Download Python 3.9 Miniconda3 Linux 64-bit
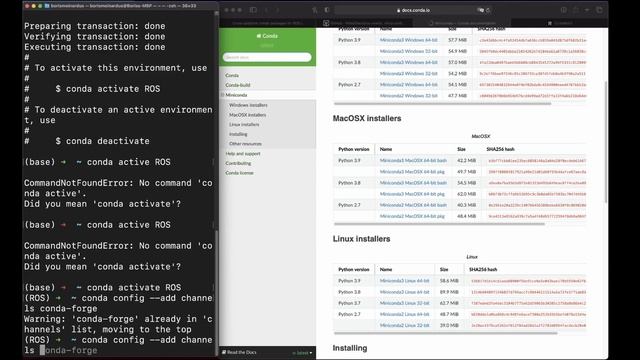Image resolution: width=640 pixels, height=360 pixels. click(x=404, y=281)
